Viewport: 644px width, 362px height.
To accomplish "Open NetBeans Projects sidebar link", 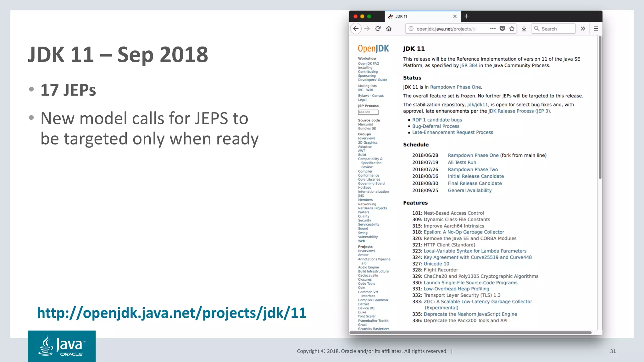I will 372,208.
